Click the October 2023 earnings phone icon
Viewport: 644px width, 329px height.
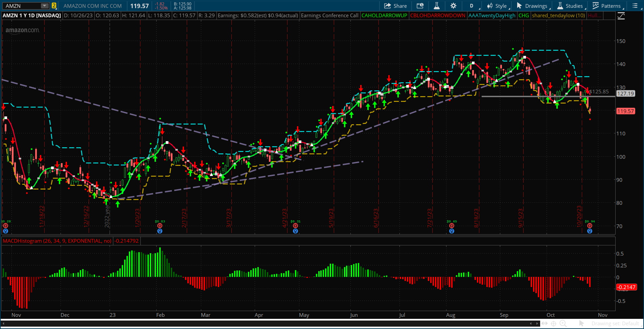click(590, 226)
